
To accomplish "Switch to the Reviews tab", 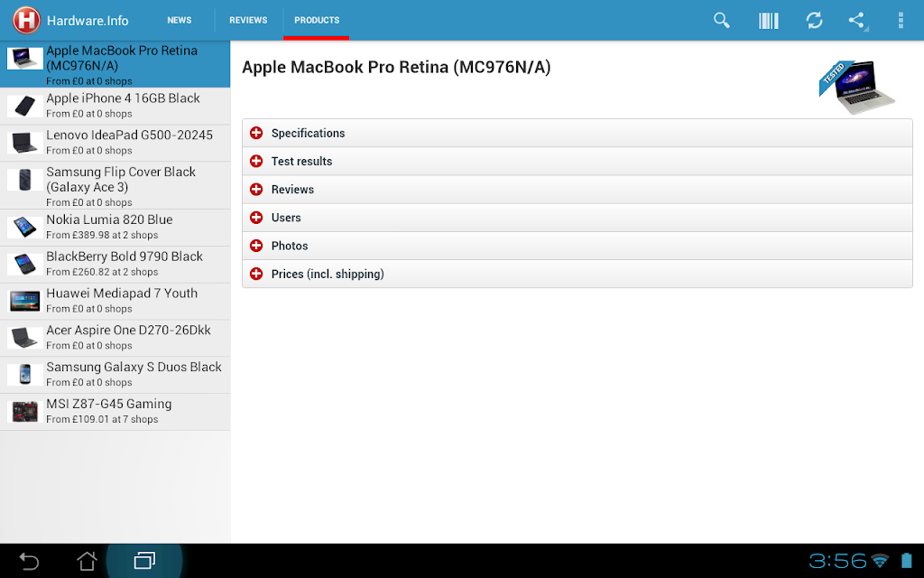I will [248, 20].
